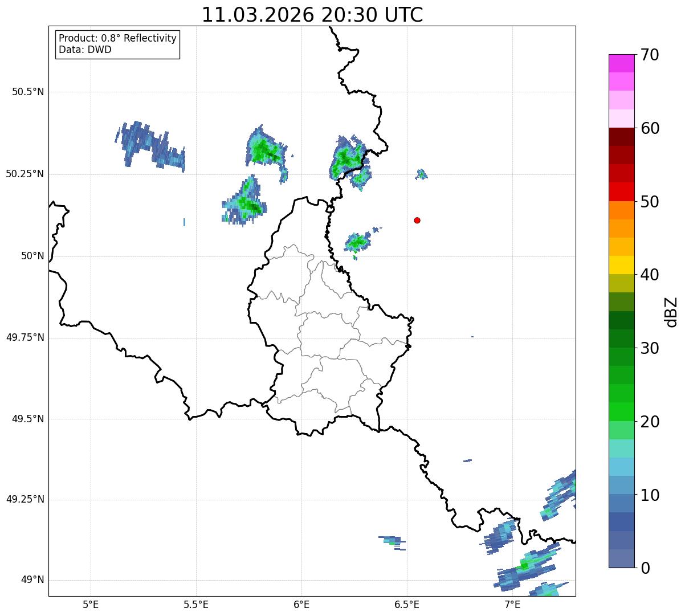This screenshot has height=616, width=685.
Task: Pick the bright red colorbar segment above 50
Action: [622, 191]
